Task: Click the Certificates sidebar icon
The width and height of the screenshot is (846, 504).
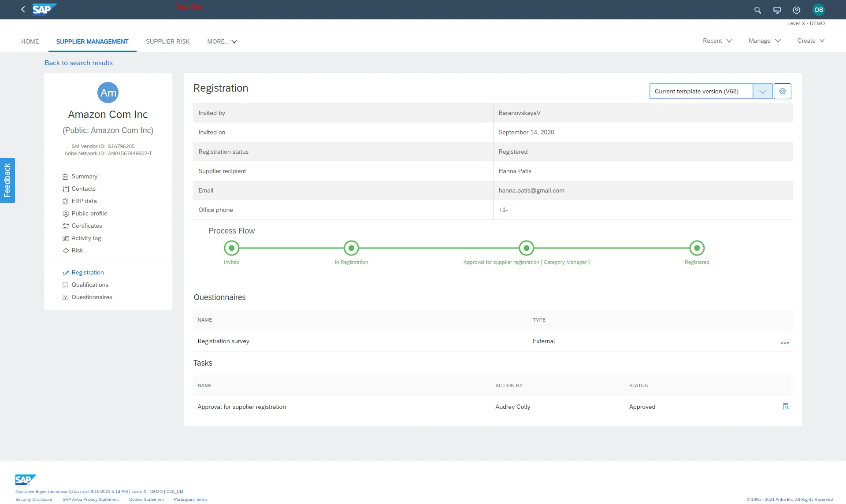Action: (x=65, y=226)
